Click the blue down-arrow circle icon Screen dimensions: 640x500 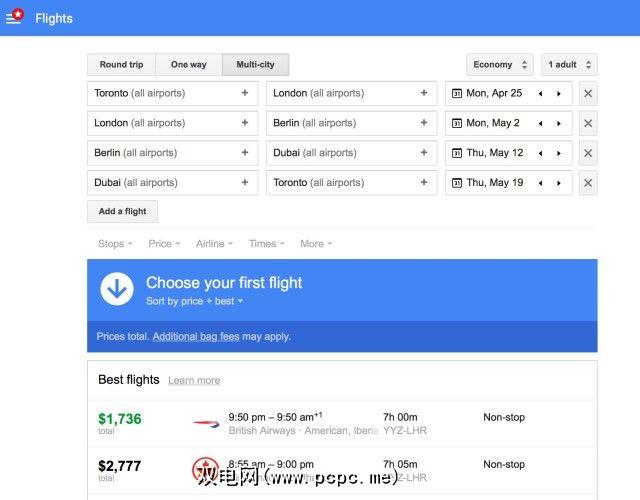(117, 289)
